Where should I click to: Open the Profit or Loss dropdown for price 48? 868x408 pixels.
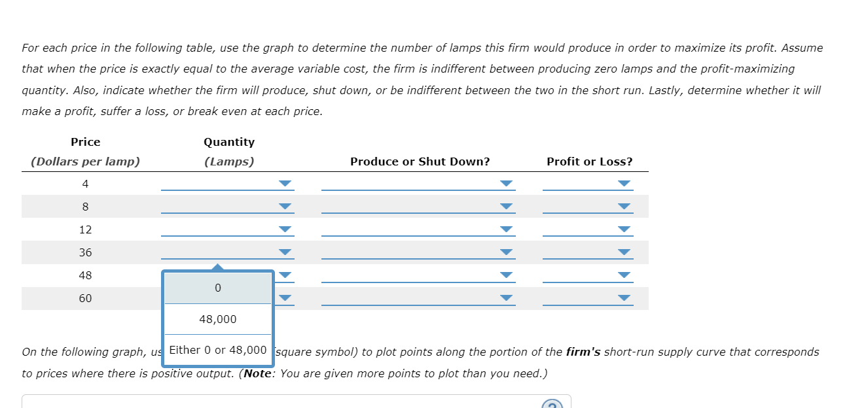click(x=588, y=275)
